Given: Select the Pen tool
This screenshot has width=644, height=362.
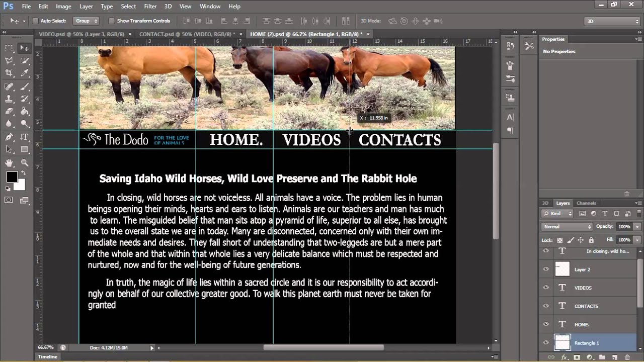Looking at the screenshot, I should click(x=9, y=137).
